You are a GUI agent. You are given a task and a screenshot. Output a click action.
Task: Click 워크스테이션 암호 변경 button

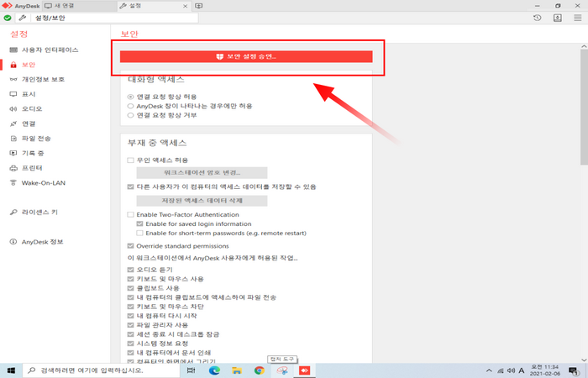(x=202, y=172)
